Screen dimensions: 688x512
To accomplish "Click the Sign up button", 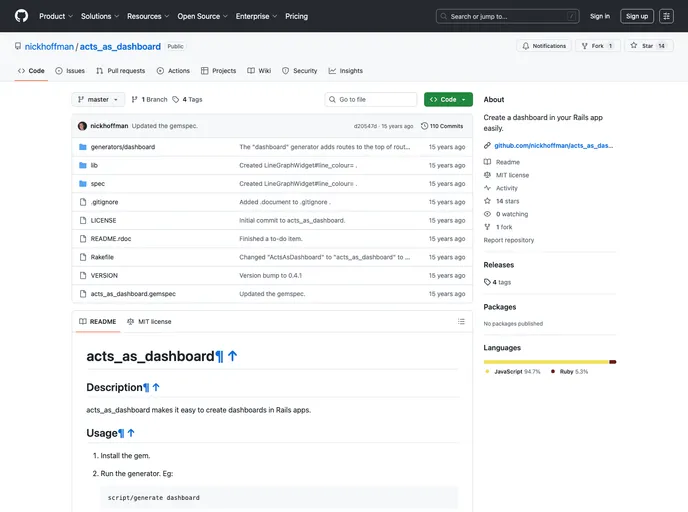I will click(x=637, y=16).
